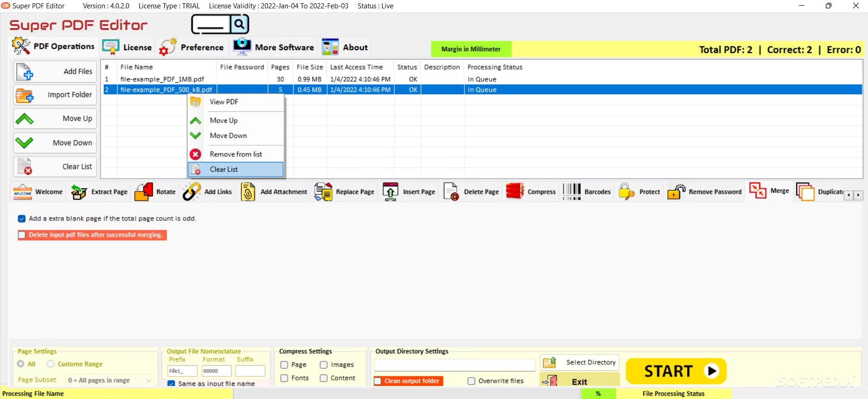Open the Protect tool
The height and width of the screenshot is (399, 868).
pos(640,192)
